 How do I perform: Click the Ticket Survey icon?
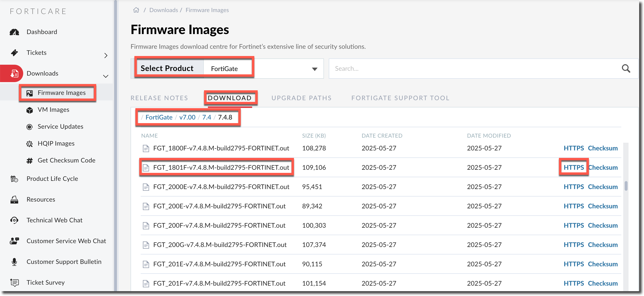(x=14, y=282)
